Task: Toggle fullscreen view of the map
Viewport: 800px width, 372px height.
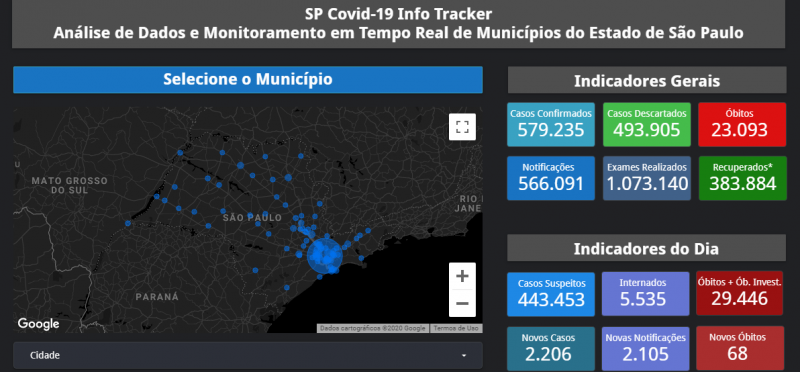Action: (462, 127)
